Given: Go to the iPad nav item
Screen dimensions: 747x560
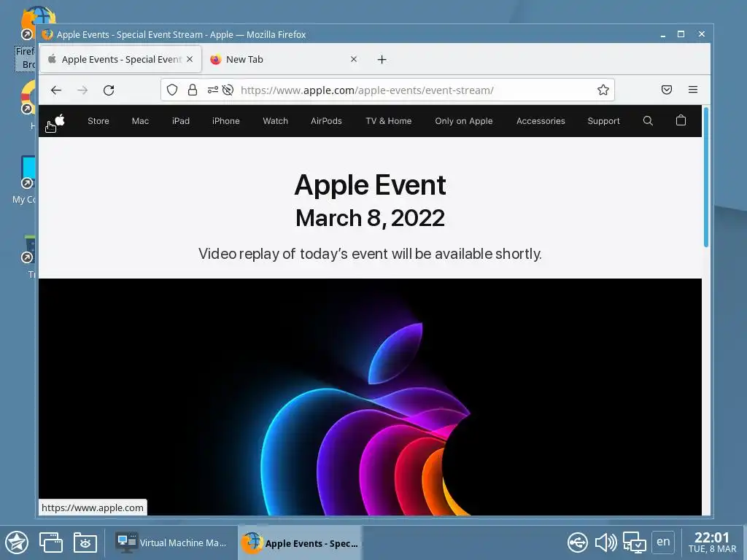Looking at the screenshot, I should [x=181, y=121].
